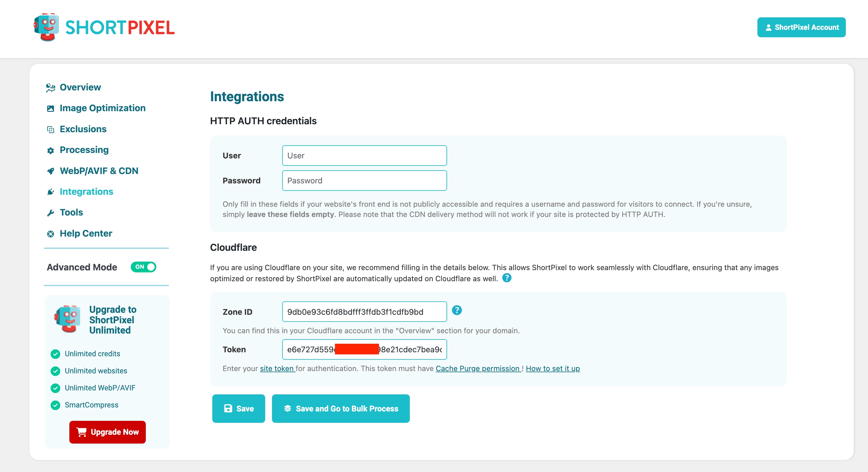The width and height of the screenshot is (868, 472).
Task: Click the user icon in ShortPixel Account button
Action: point(768,28)
